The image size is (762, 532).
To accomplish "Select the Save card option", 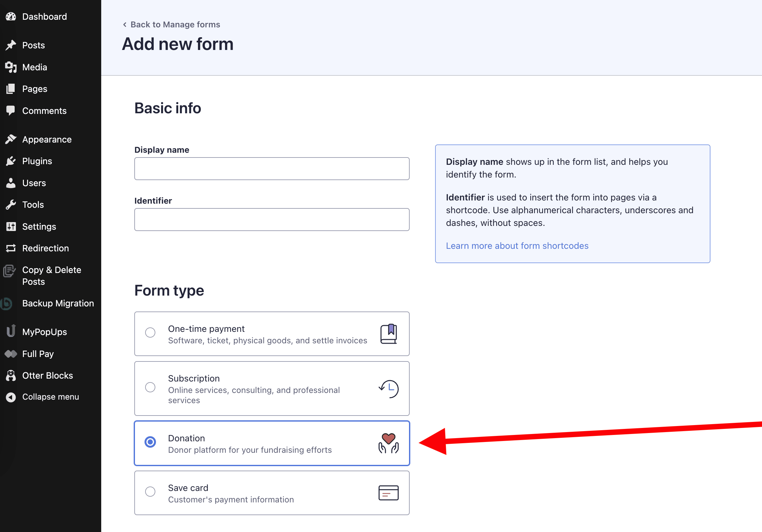I will pyautogui.click(x=150, y=492).
